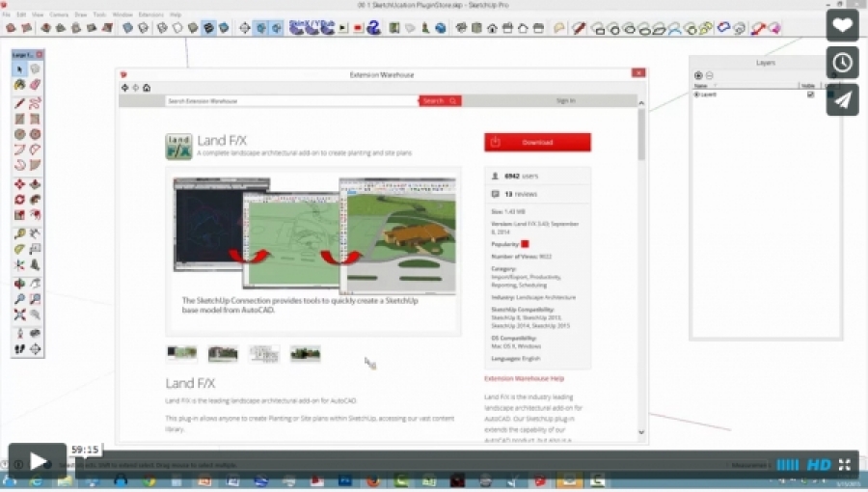Screen dimensions: 868x492
Task: Select the Follow Me tool
Action: pos(35,200)
